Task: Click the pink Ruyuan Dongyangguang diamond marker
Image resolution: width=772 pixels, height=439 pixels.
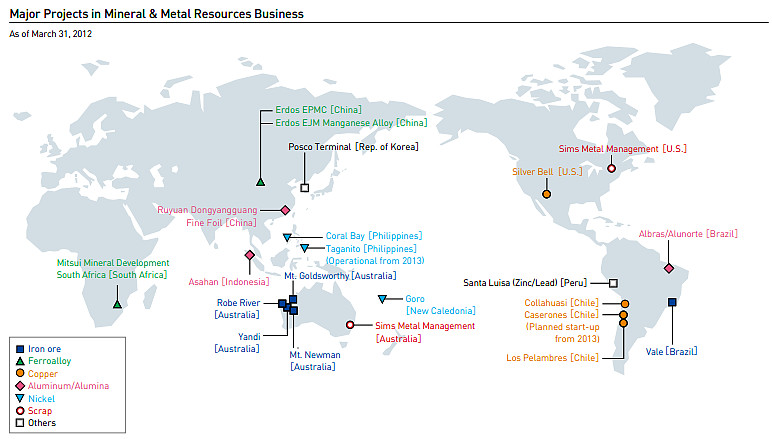Action: click(x=285, y=210)
